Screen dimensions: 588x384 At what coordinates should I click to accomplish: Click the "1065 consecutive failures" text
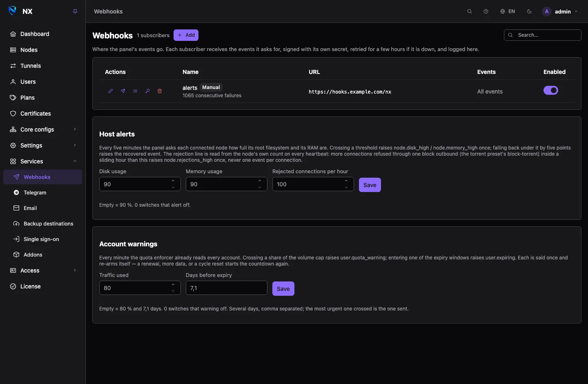click(212, 96)
